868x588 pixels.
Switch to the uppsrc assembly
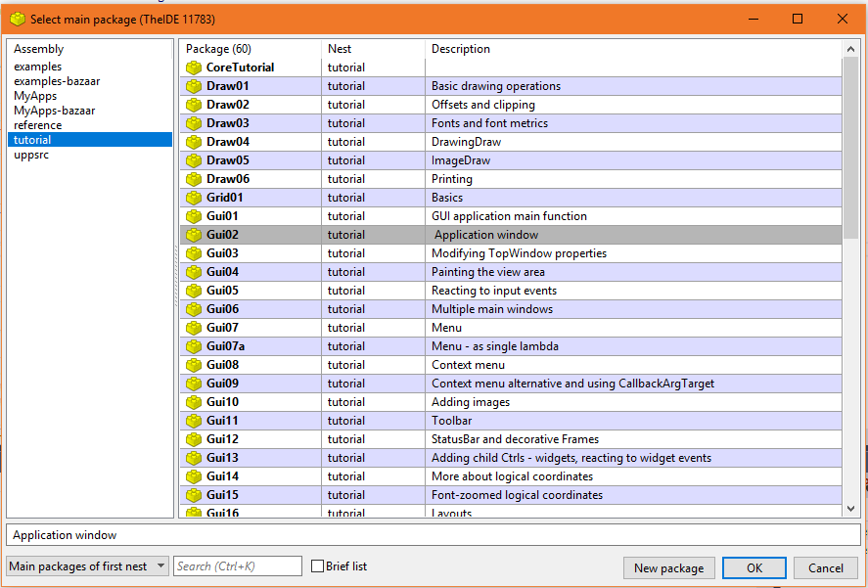tap(32, 155)
